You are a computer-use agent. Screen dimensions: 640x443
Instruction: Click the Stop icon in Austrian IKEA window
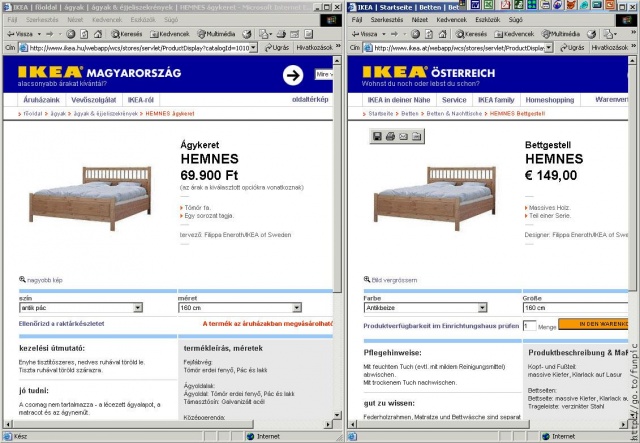pyautogui.click(x=416, y=34)
